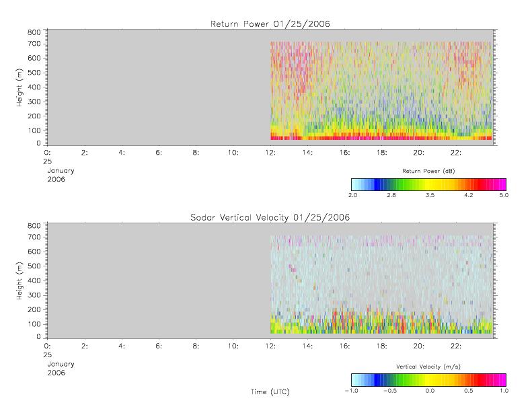Click the 18: time tick under Return Power plot
The width and height of the screenshot is (532, 411).
381,153
